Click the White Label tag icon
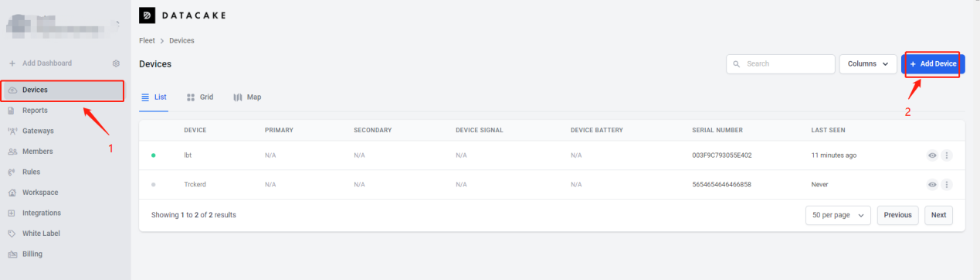Screen dimensions: 980x280 12,233
